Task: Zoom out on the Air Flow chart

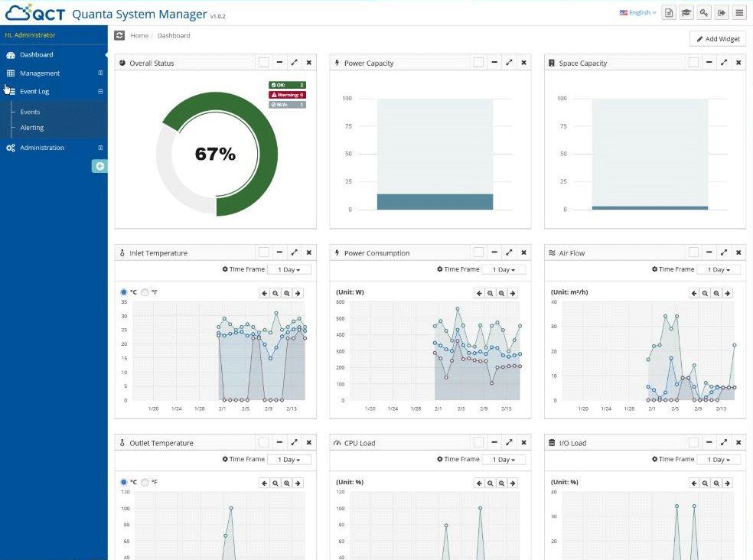Action: coord(705,293)
